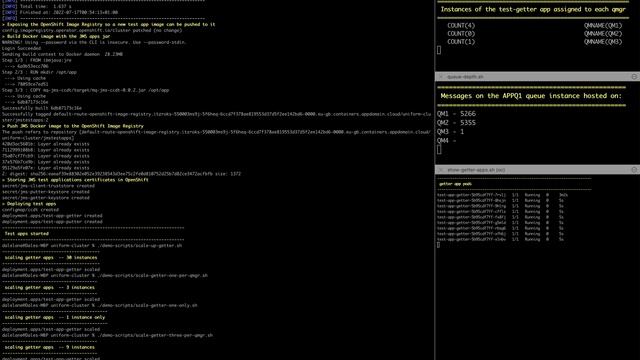Click COUNT(4) in the instances pane
640x360 pixels.
pos(461,25)
